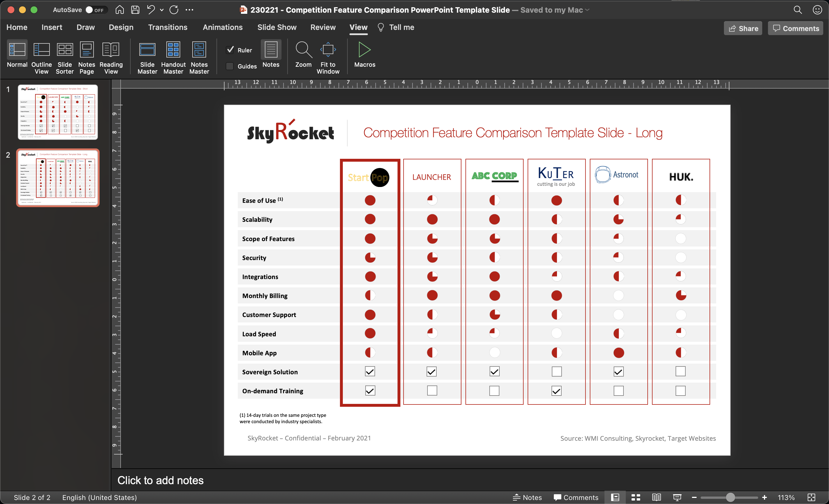Select Sovereign Solution checkbox under KuTer
Screen dimensions: 829x504
[556, 372]
